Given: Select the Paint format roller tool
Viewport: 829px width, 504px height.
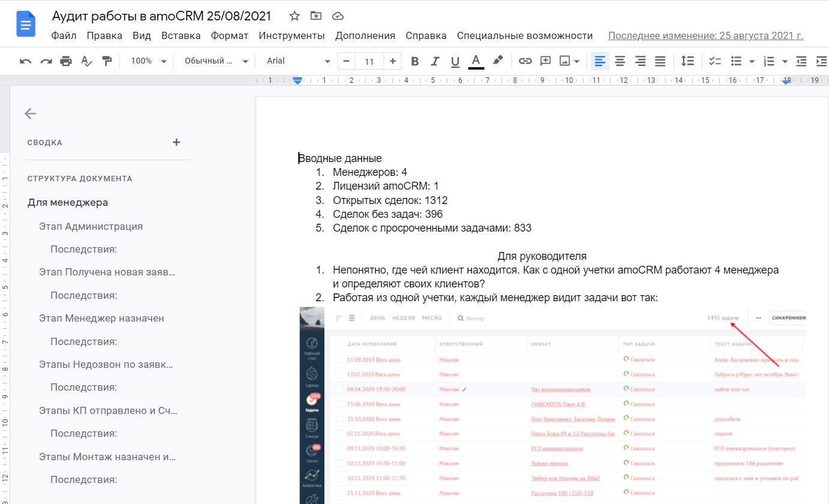Looking at the screenshot, I should [107, 61].
